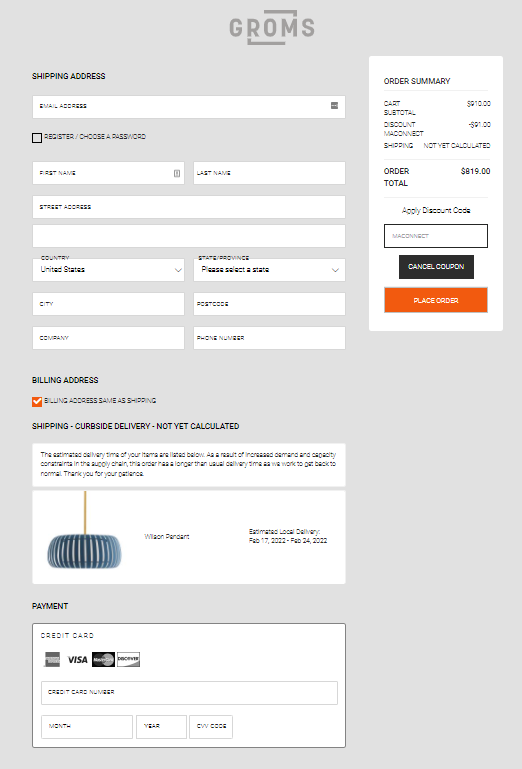Image resolution: width=522 pixels, height=769 pixels.
Task: Select the MasterCard icon
Action: click(x=104, y=660)
